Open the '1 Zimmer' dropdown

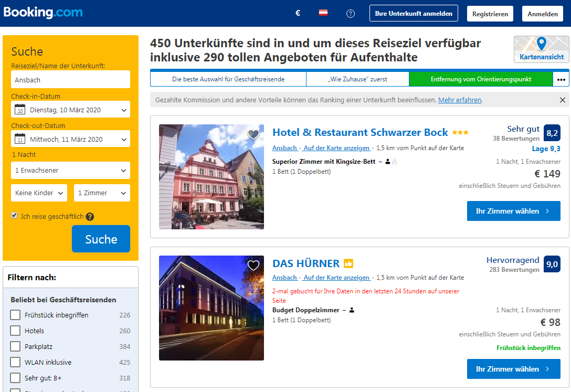coord(102,193)
